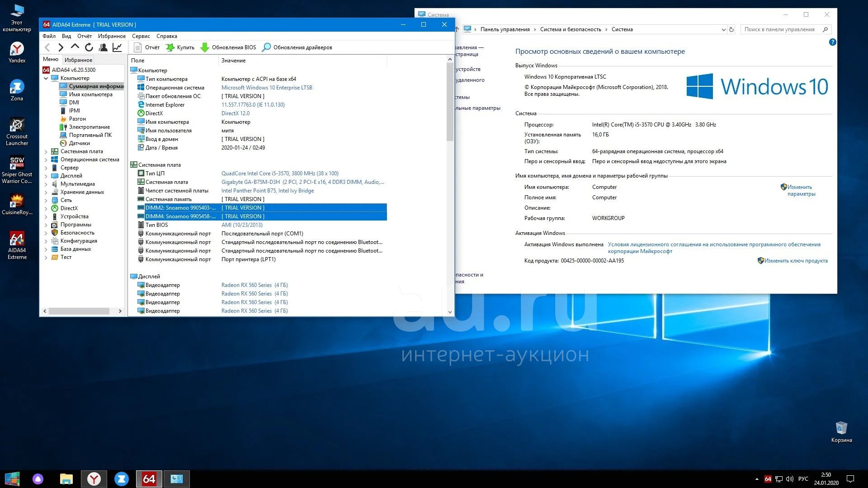Select Имя компьютера in the tree
868x488 pixels.
(90, 94)
